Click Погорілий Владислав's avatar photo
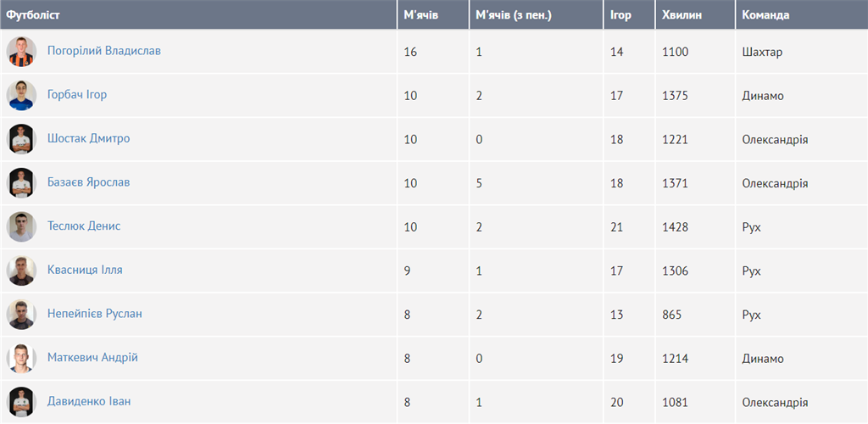Image resolution: width=868 pixels, height=424 pixels. coord(21,52)
